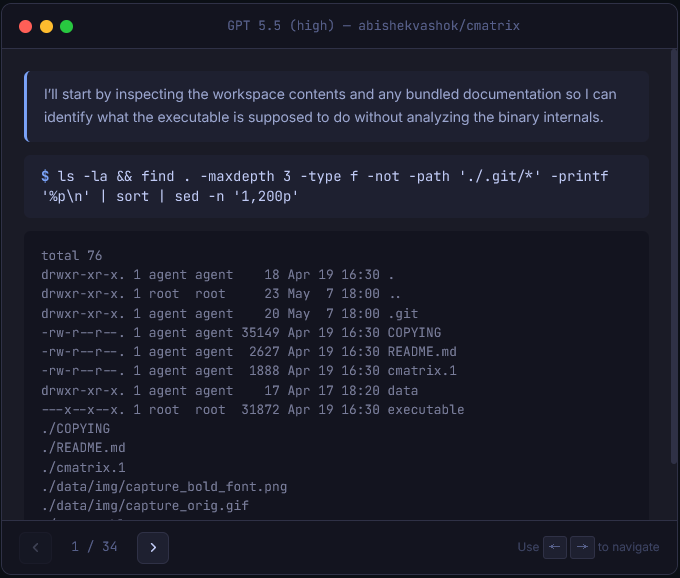Viewport: 680px width, 578px height.
Task: Click the yellow minimize window button
Action: coord(46,26)
